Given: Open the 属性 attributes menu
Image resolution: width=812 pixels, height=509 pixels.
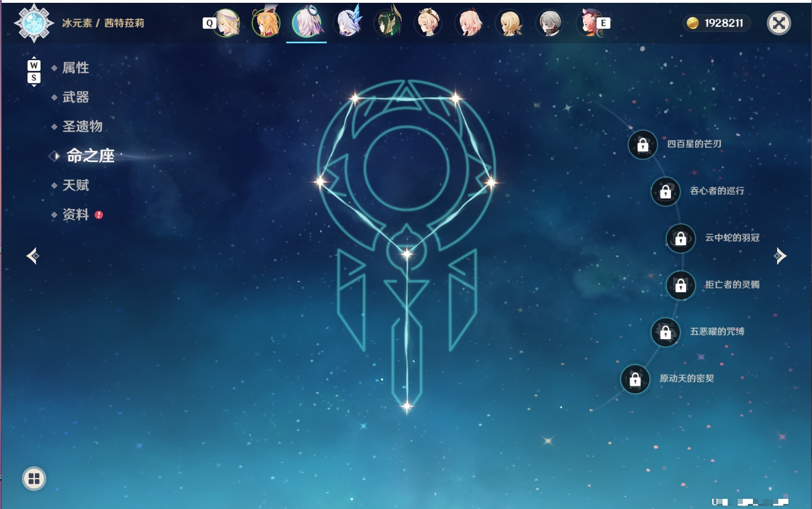Looking at the screenshot, I should tap(75, 68).
